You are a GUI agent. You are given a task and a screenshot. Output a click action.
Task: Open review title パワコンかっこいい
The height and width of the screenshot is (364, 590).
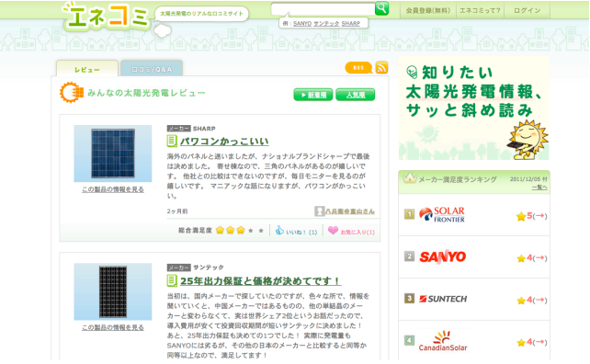point(224,142)
